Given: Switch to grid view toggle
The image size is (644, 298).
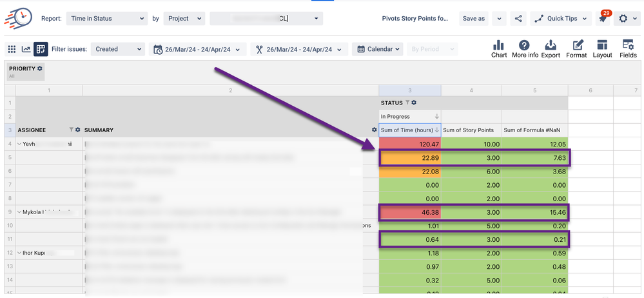Looking at the screenshot, I should point(12,49).
